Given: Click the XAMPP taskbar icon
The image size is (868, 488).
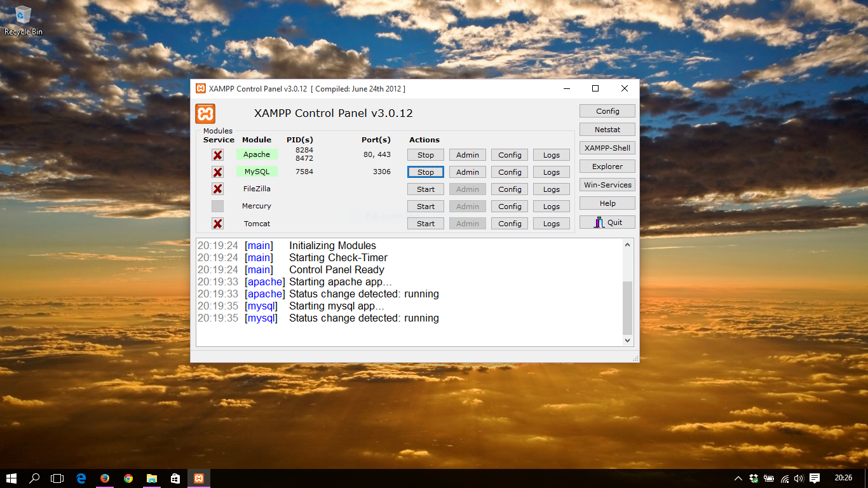Looking at the screenshot, I should [199, 478].
